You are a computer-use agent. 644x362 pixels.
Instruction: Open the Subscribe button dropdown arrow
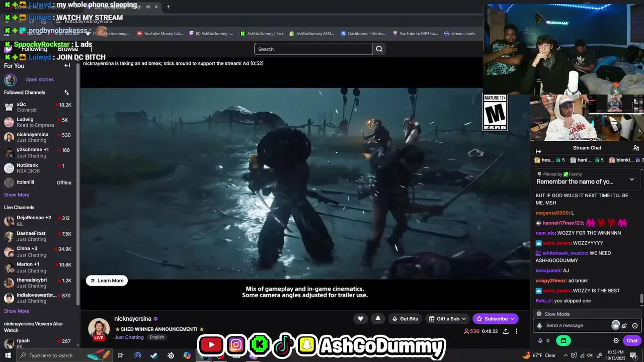pyautogui.click(x=512, y=319)
